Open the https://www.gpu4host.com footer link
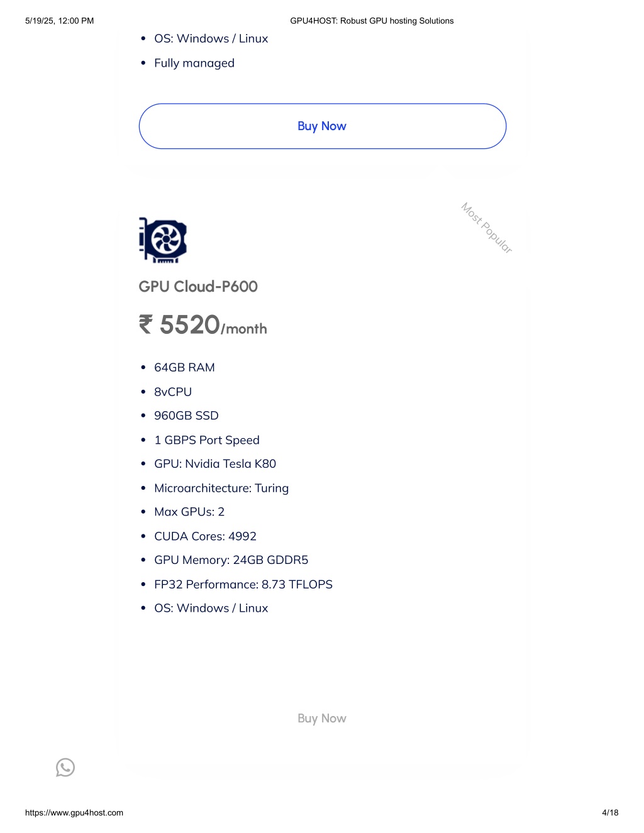The width and height of the screenshot is (644, 833). coord(74,812)
